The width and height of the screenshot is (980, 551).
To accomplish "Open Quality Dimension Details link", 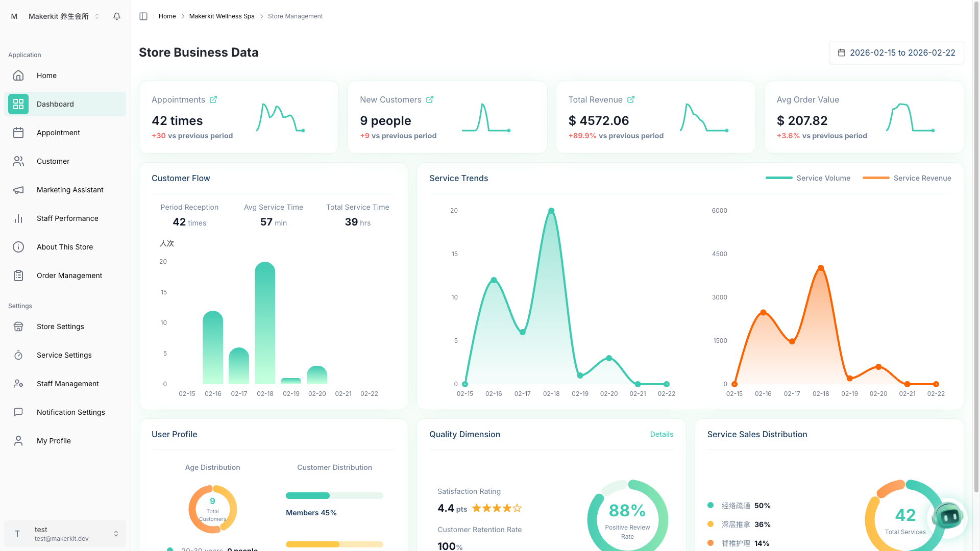I will pos(661,434).
